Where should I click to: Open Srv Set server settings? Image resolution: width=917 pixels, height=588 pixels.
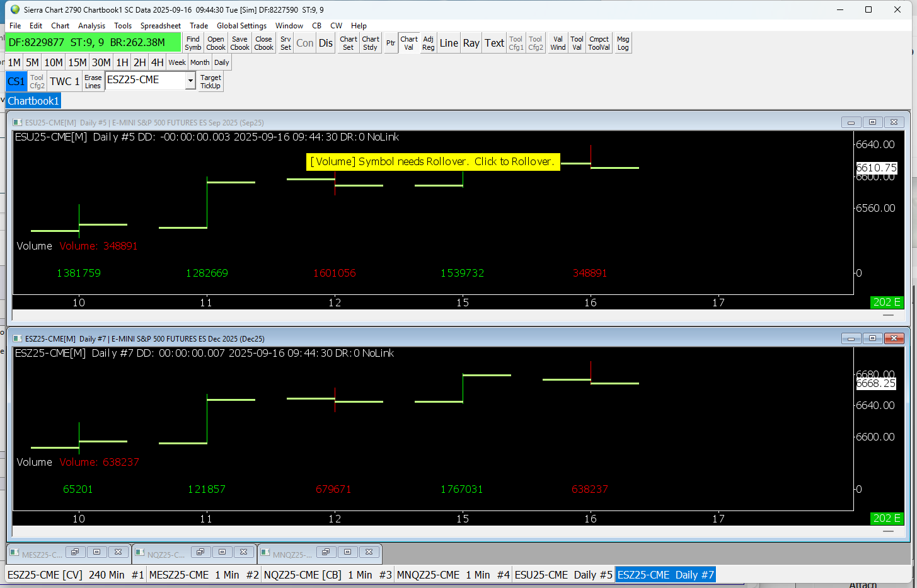285,43
